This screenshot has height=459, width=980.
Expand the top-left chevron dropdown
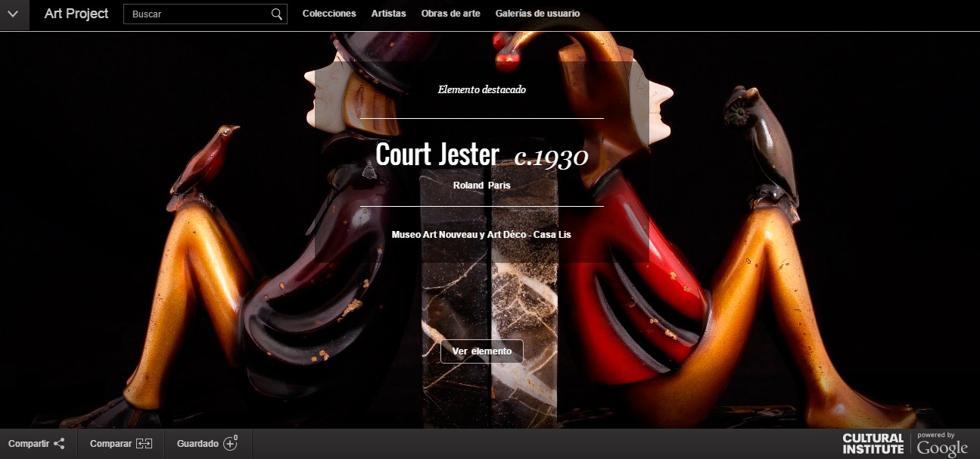point(14,14)
